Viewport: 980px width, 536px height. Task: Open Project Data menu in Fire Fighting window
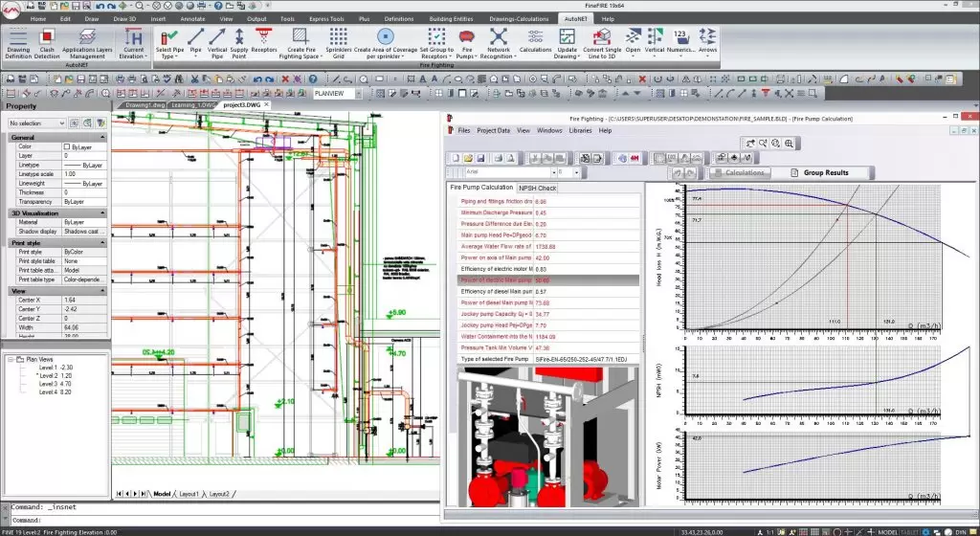[x=493, y=130]
